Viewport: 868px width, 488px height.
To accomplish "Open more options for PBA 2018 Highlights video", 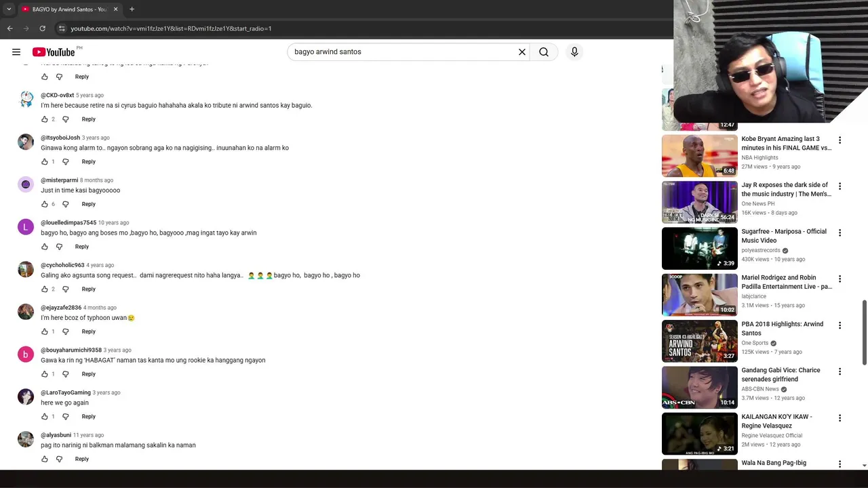I will tap(840, 325).
